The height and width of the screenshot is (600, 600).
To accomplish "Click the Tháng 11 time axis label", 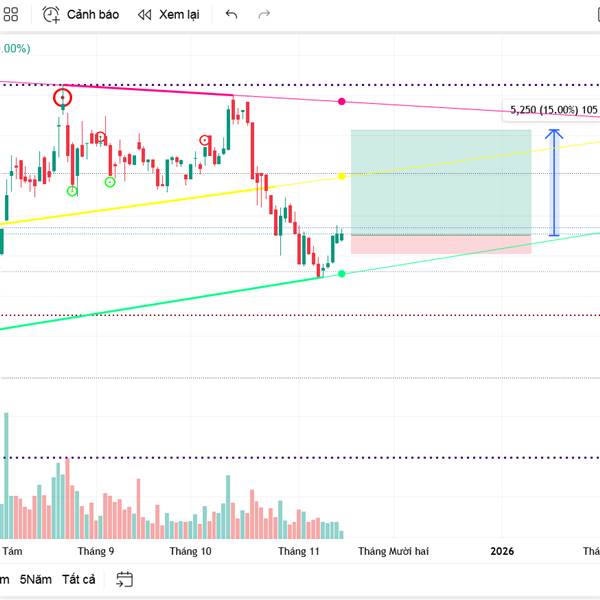I will pyautogui.click(x=299, y=551).
